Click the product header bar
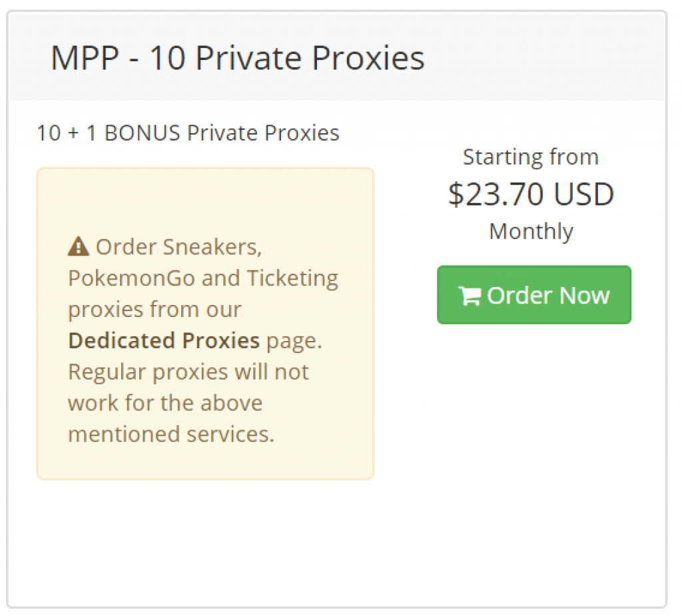This screenshot has height=616, width=682. tap(341, 57)
